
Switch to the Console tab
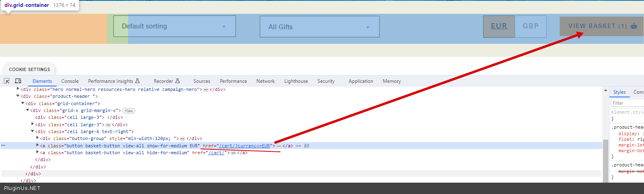click(70, 81)
